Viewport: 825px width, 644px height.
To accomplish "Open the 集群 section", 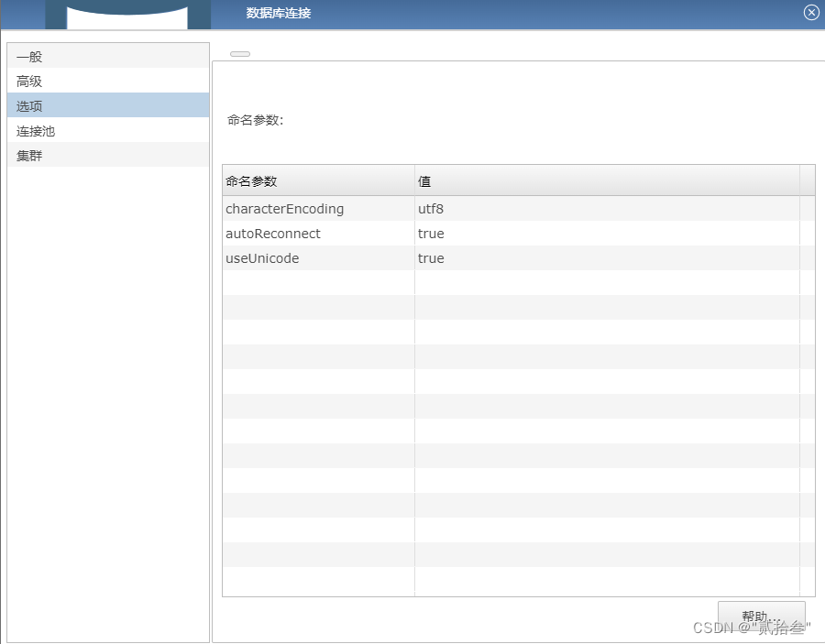I will pyautogui.click(x=108, y=155).
